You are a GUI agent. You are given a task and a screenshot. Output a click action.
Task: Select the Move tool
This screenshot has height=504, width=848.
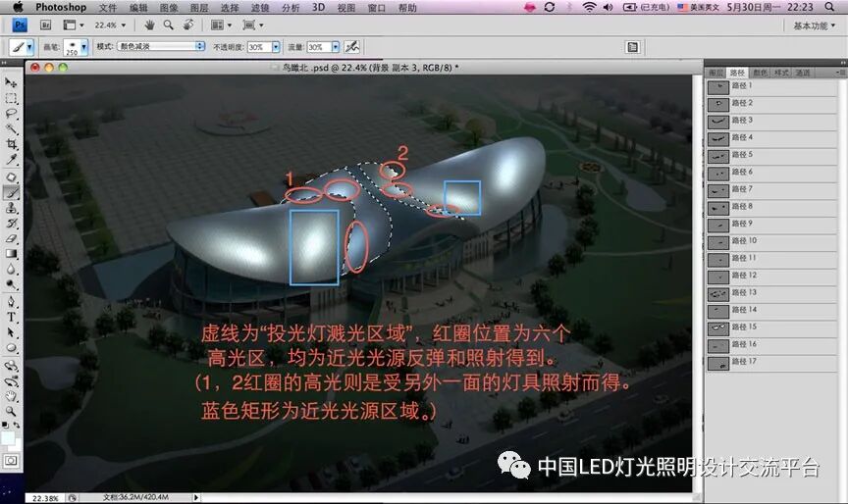coord(11,82)
